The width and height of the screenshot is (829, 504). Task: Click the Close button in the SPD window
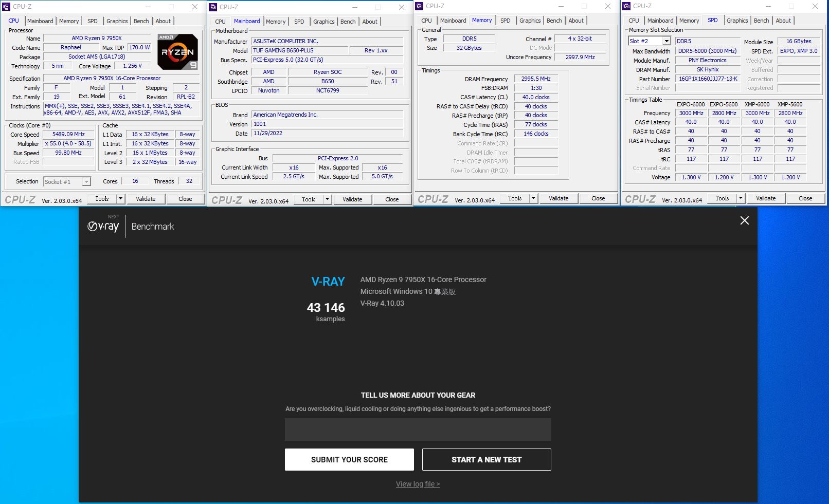pos(805,198)
